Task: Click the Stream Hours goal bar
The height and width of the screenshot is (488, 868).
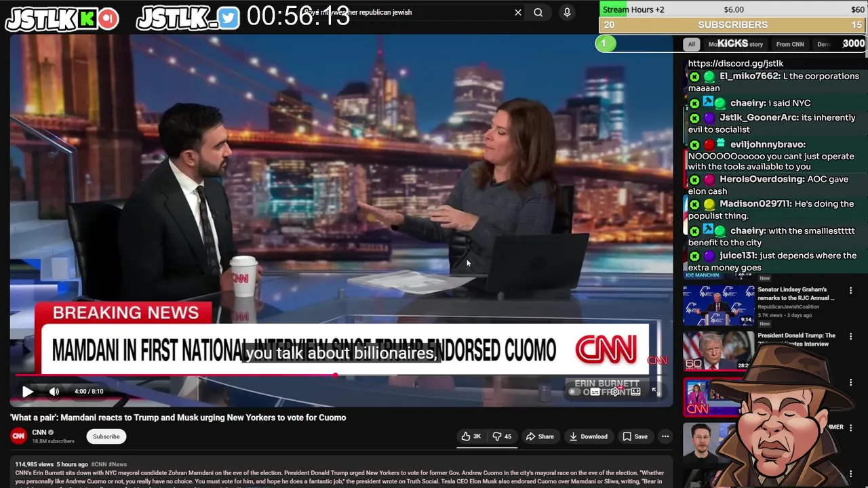Action: point(732,9)
